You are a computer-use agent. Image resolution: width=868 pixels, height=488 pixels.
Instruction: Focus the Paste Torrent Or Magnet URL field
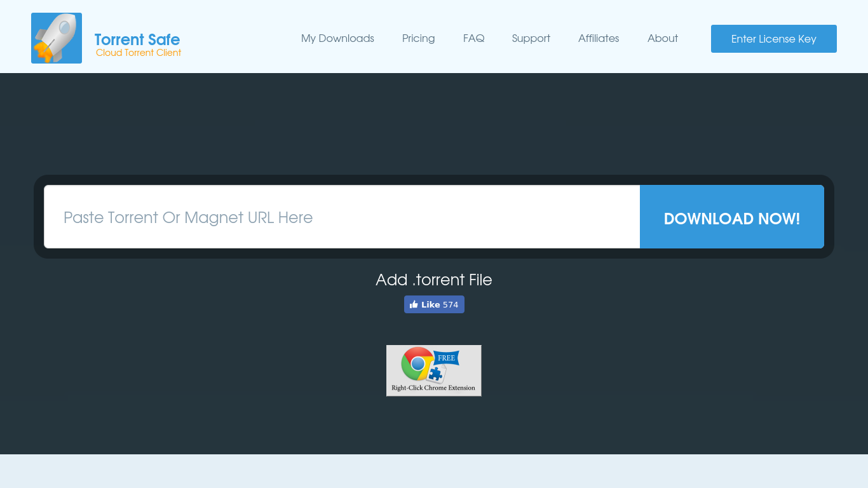click(342, 217)
